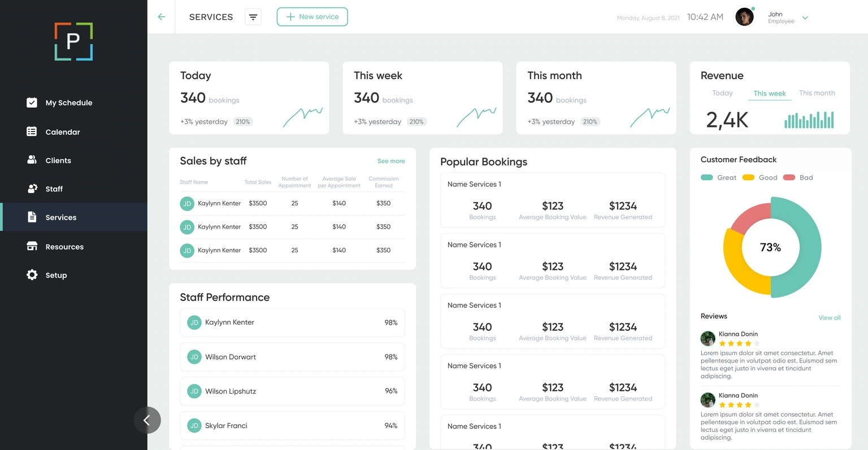Image resolution: width=868 pixels, height=450 pixels.
Task: Select the Wilson Lipshutz performance row
Action: coord(292,391)
